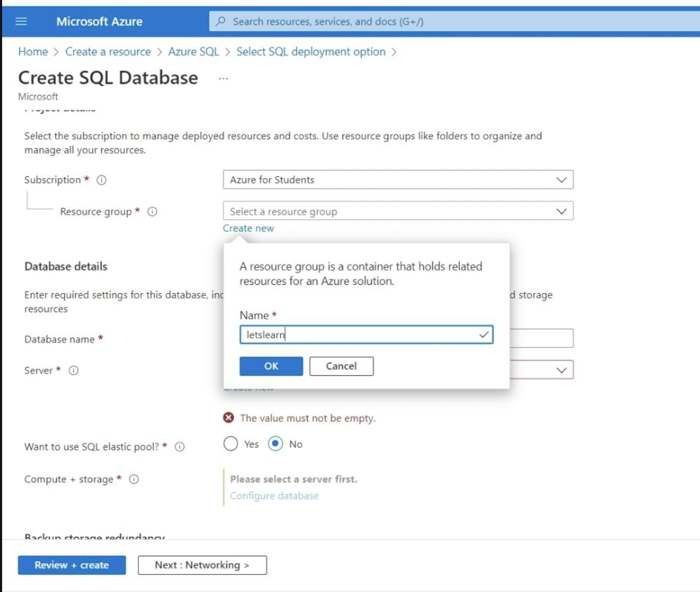
Task: Go to Home breadcrumb
Action: click(33, 51)
